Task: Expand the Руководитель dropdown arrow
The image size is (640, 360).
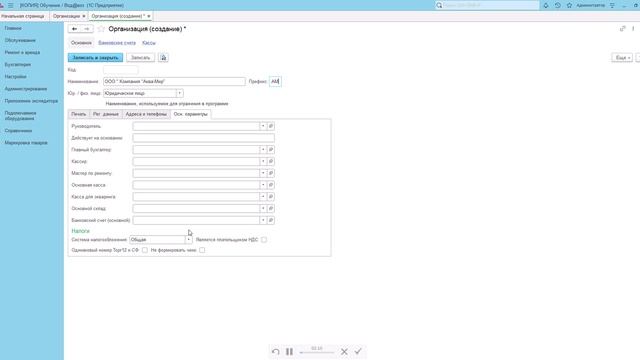Action: click(x=263, y=126)
